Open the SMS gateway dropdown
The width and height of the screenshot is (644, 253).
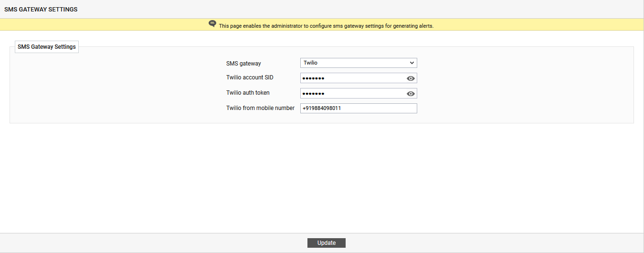(x=358, y=63)
